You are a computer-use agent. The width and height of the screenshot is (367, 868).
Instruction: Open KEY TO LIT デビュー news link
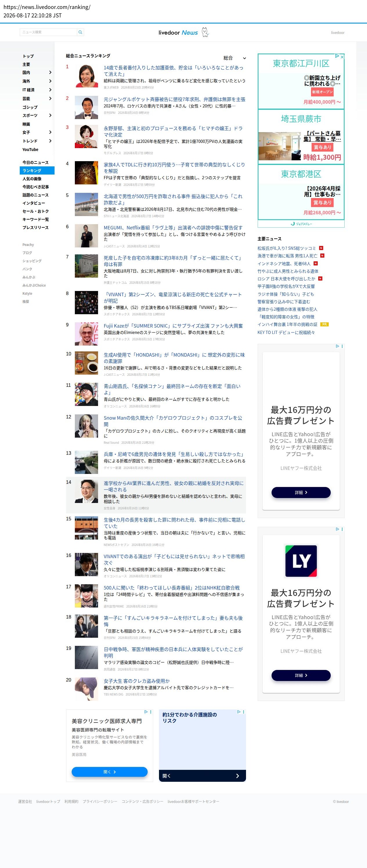(x=286, y=333)
